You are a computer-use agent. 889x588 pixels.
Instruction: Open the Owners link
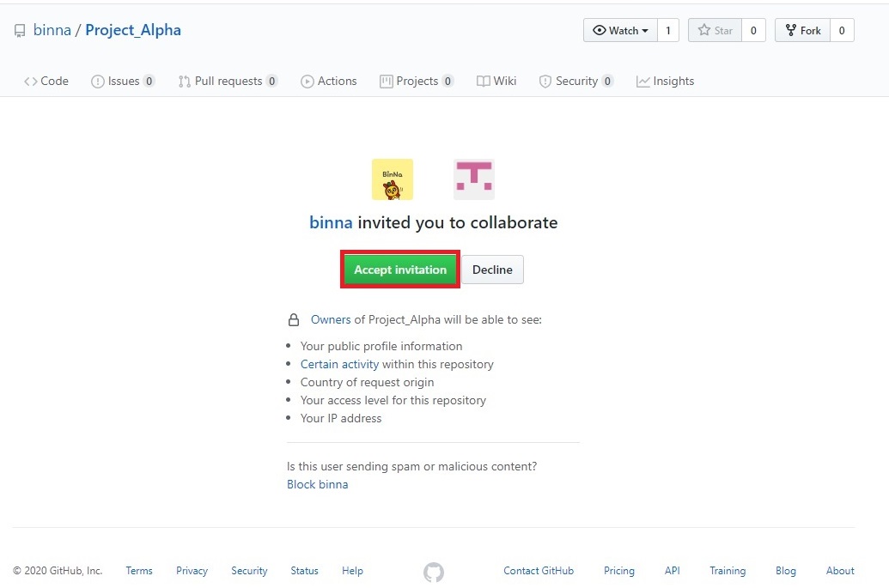coord(331,319)
